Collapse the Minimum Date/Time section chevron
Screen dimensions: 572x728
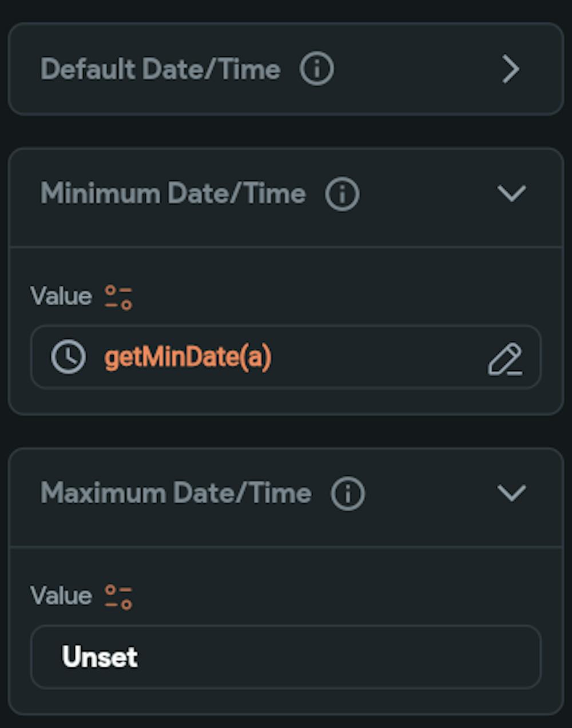click(511, 193)
